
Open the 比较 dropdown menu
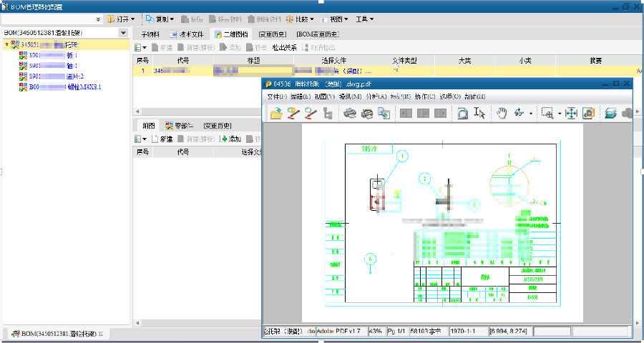tap(299, 19)
